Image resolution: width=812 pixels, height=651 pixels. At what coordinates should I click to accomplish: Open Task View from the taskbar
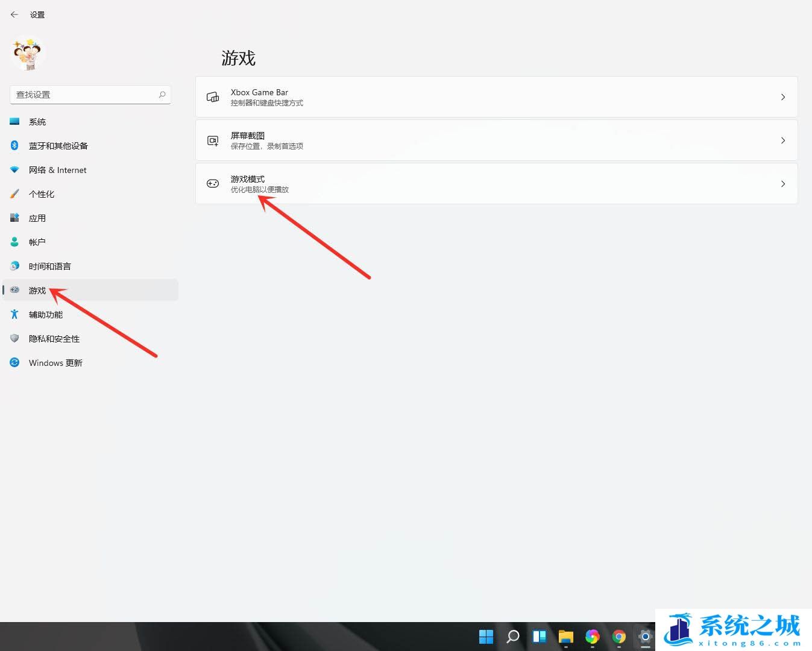point(539,637)
